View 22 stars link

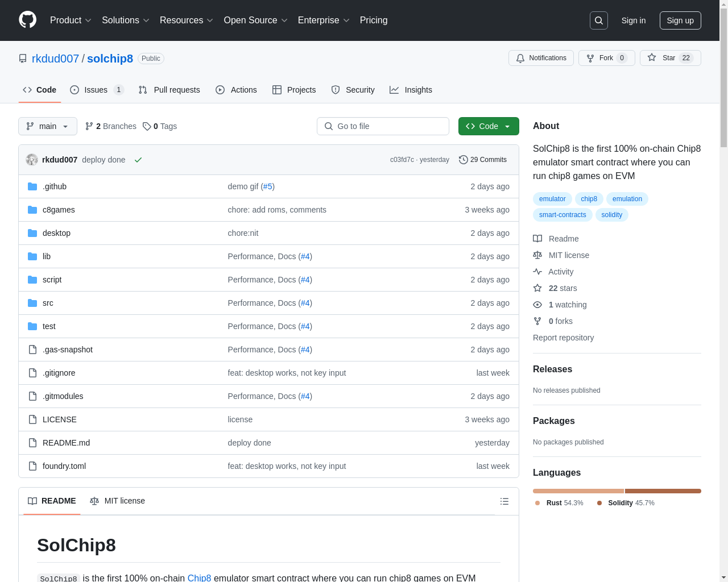pos(555,288)
